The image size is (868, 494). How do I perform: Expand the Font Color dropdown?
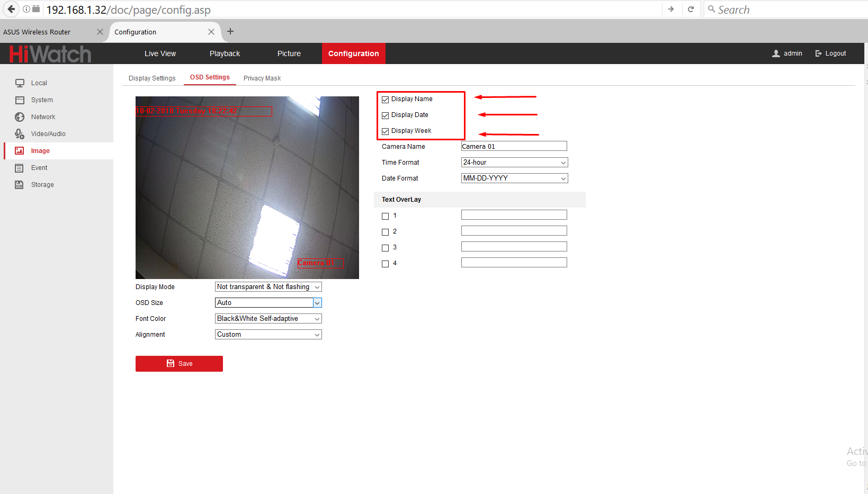coord(268,319)
